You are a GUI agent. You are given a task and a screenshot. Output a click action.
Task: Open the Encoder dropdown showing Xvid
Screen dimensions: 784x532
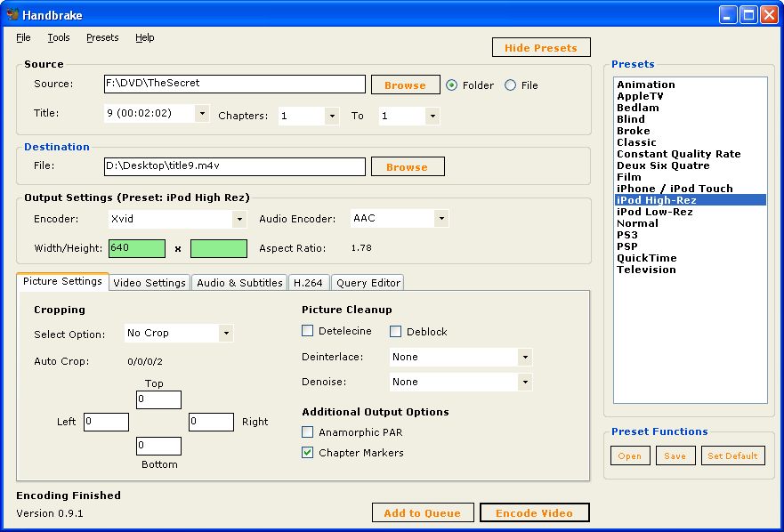tap(238, 219)
